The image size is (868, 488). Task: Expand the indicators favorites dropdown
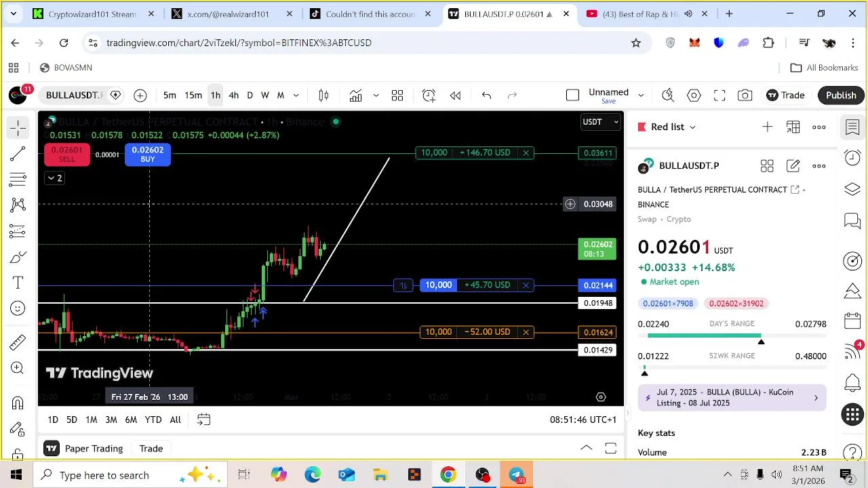[376, 96]
